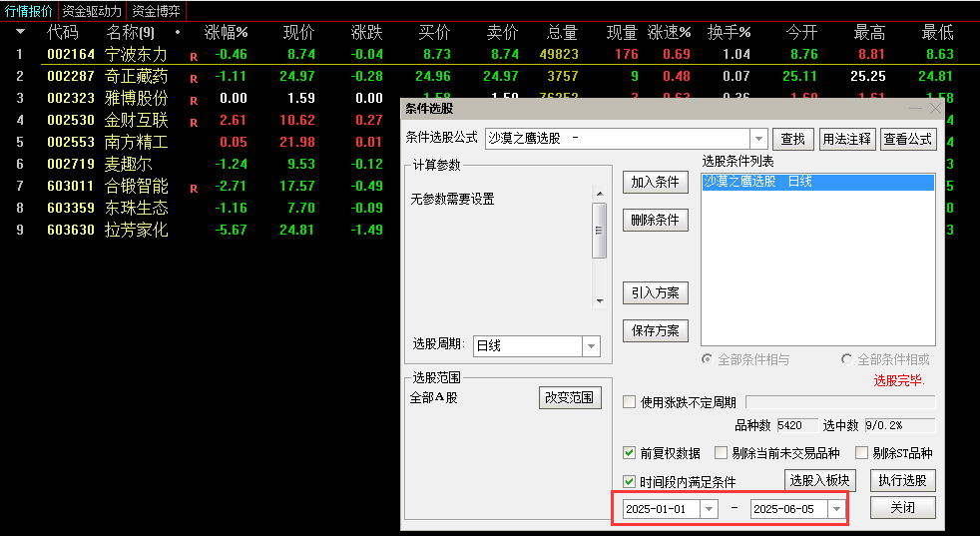Click the 选中数 field showing 9/0.2%
Image resolution: width=980 pixels, height=536 pixels.
point(900,425)
